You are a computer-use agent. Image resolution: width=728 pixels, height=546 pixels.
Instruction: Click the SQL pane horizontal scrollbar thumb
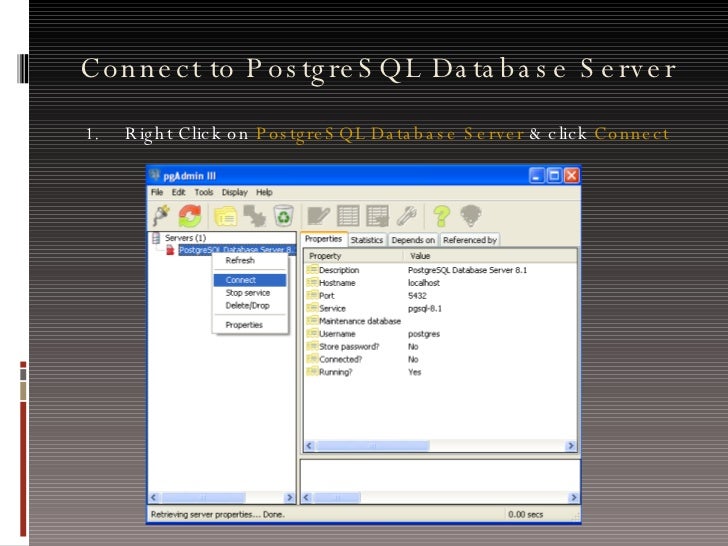[337, 498]
